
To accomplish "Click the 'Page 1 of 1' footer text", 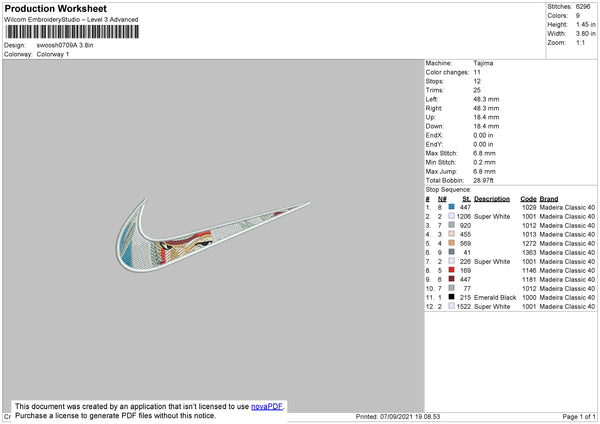I will point(579,416).
